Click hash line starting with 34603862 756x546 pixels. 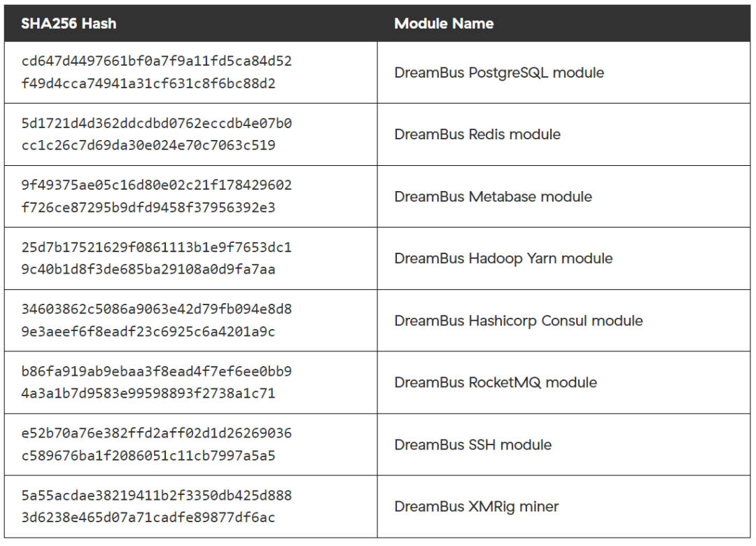pos(157,309)
